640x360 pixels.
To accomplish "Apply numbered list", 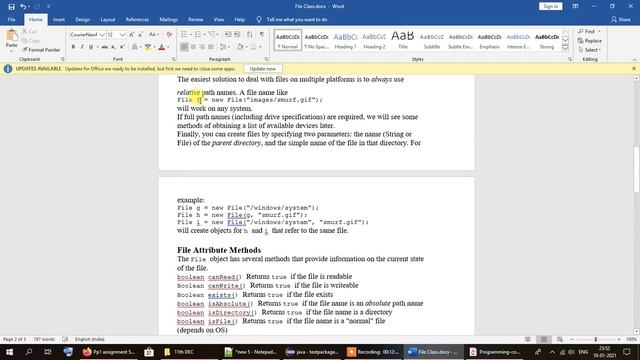I will 198,35.
